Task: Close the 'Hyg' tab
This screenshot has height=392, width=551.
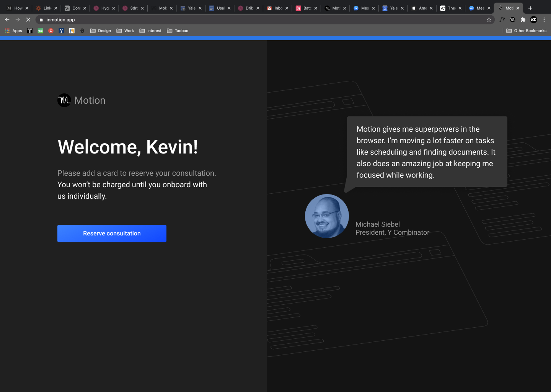Action: pos(114,8)
